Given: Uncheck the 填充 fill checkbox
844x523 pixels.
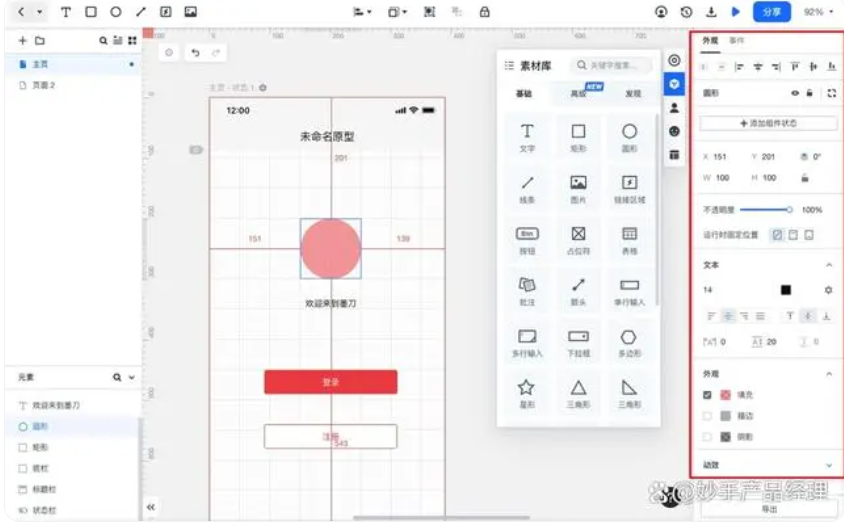Looking at the screenshot, I should pos(708,395).
